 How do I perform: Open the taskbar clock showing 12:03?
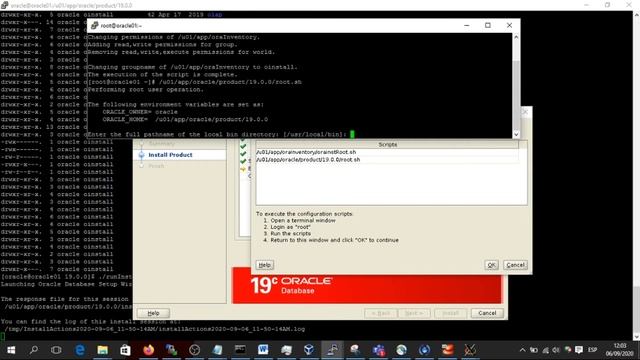620,350
